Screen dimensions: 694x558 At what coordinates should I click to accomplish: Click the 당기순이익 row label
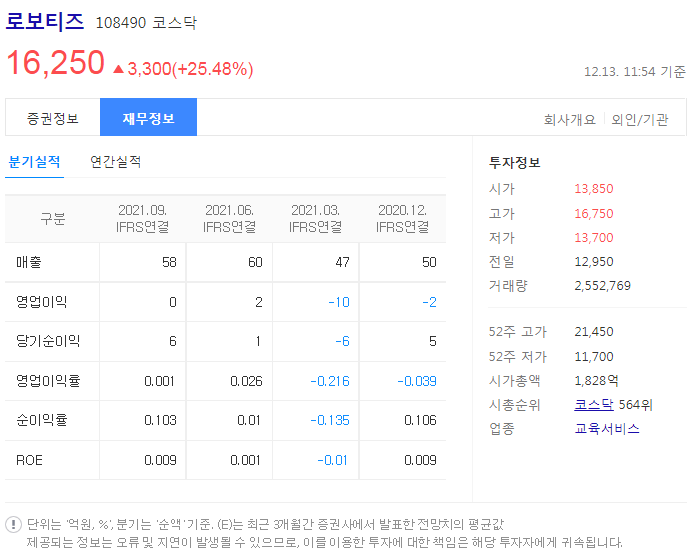click(48, 341)
